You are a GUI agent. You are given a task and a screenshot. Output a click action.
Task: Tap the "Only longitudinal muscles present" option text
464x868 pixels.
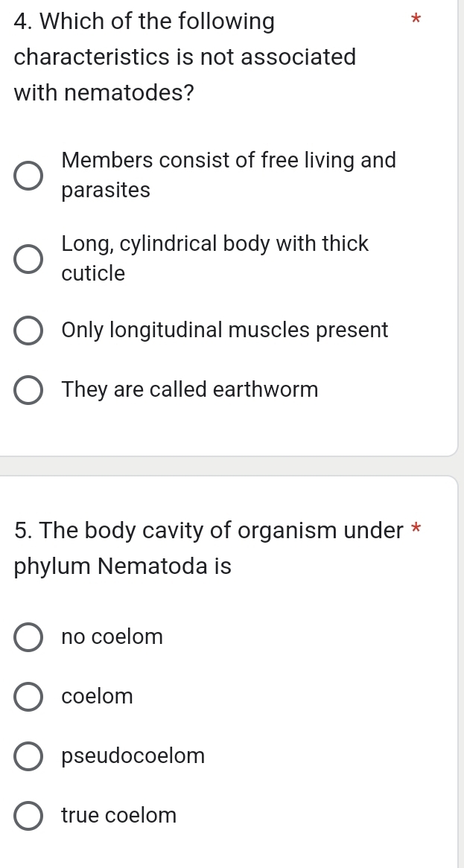[225, 331]
